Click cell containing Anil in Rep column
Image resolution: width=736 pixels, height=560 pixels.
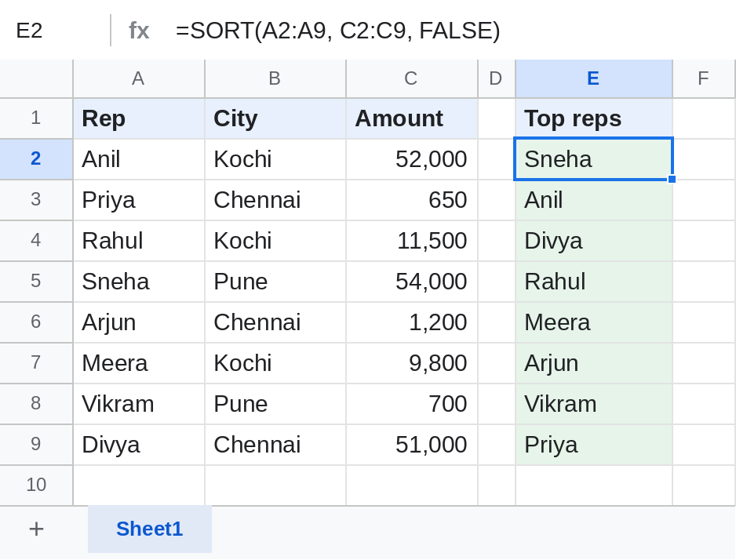coord(139,159)
